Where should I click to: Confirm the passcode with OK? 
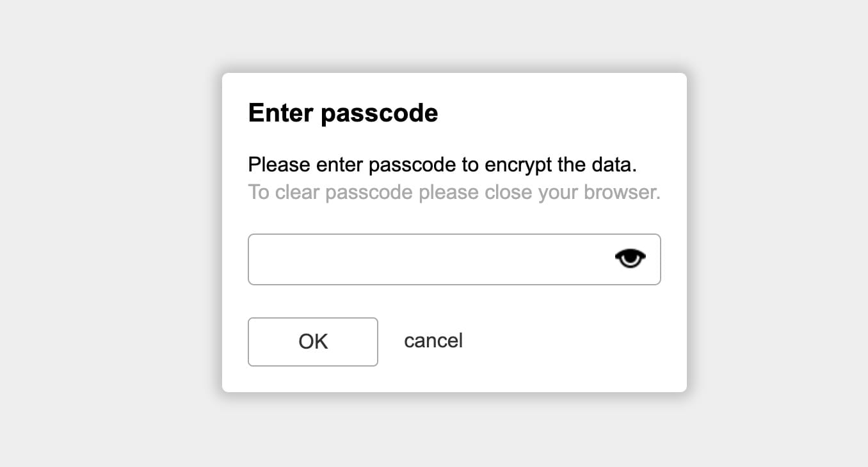pos(313,342)
